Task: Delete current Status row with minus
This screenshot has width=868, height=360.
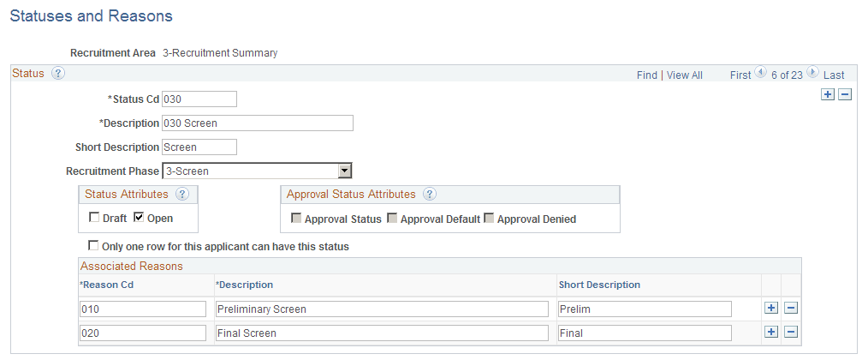Action: [x=845, y=94]
